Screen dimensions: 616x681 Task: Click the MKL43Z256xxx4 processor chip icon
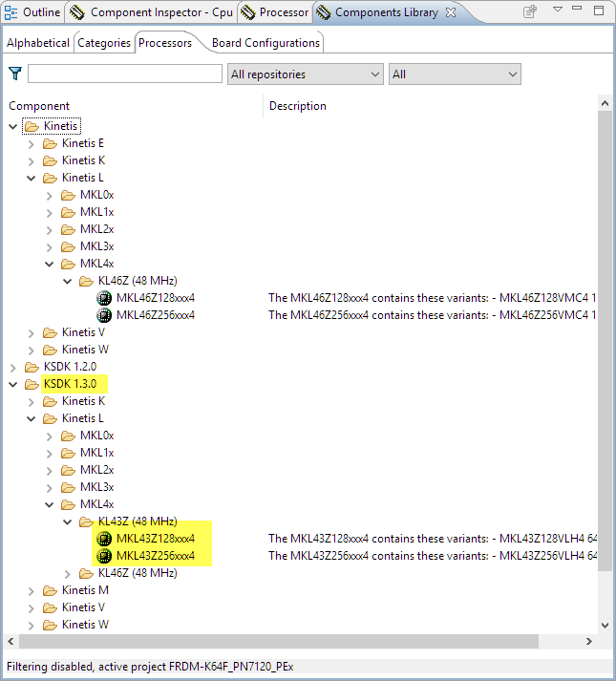[104, 556]
